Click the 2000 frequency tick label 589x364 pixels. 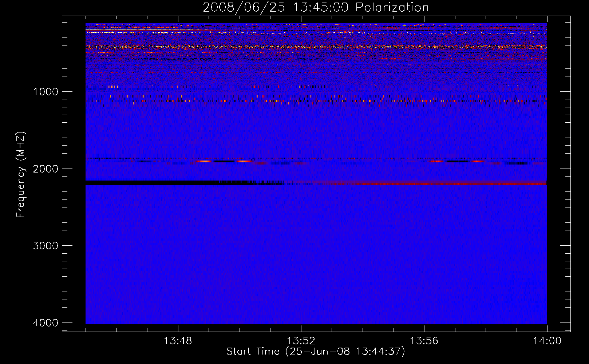(46, 169)
